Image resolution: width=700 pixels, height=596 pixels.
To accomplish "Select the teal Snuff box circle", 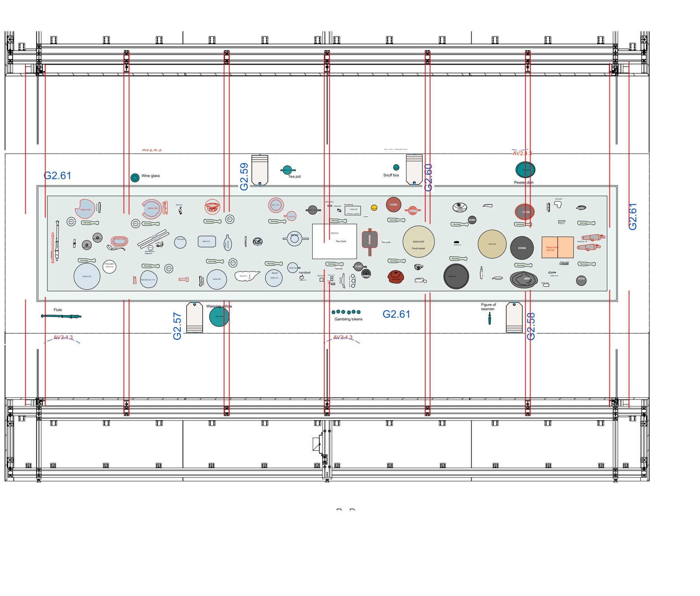I will click(x=396, y=167).
